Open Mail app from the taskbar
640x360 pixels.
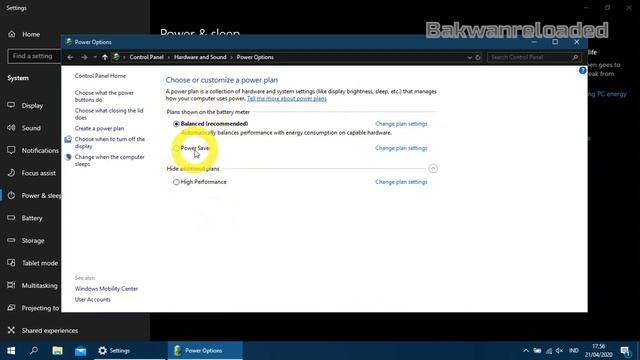(x=80, y=351)
